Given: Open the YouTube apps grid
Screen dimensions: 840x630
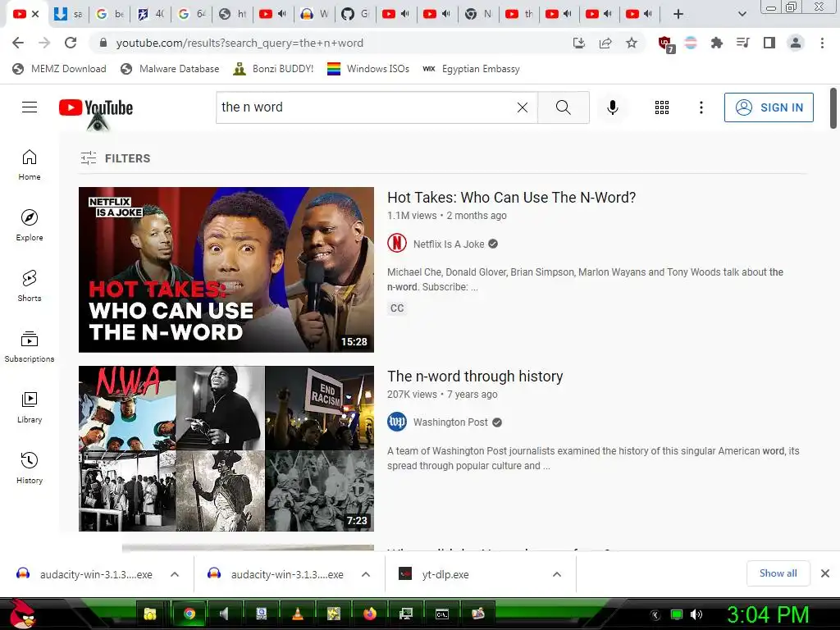Looking at the screenshot, I should coord(662,107).
